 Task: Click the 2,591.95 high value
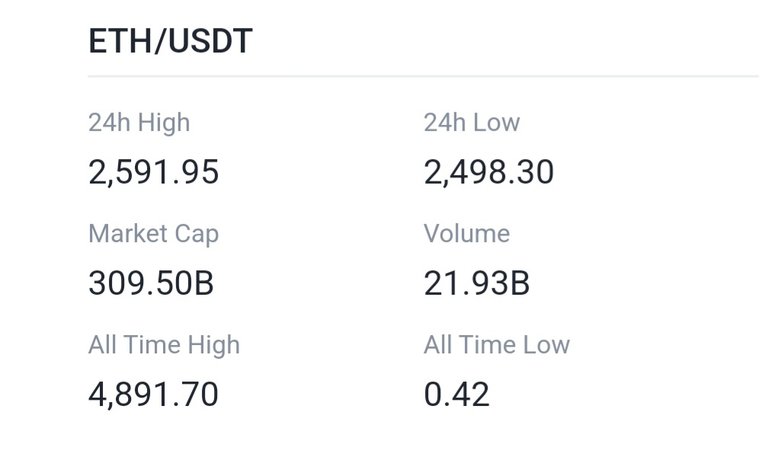(153, 172)
